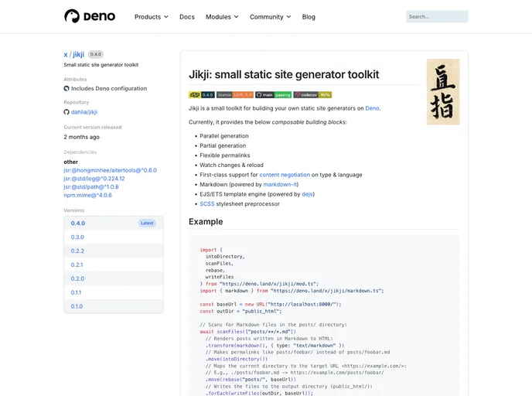
Task: Click 'Includes Deno configuration' attribute text
Action: tap(109, 89)
